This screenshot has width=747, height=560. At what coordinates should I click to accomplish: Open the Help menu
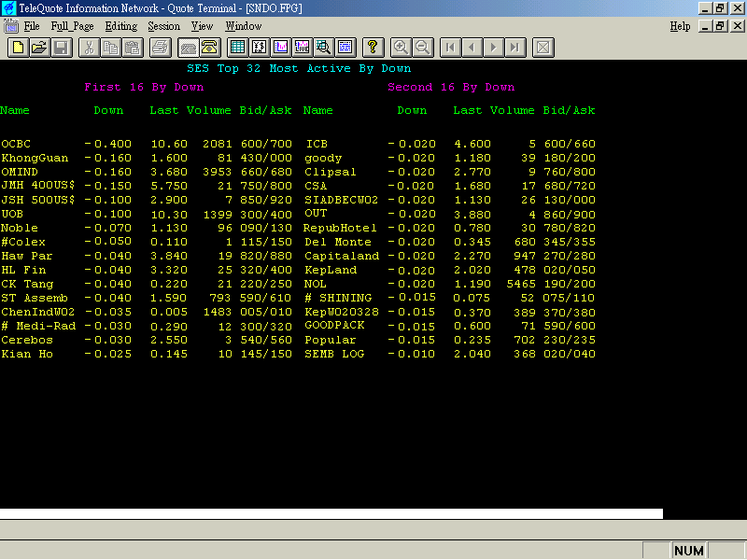tap(680, 26)
